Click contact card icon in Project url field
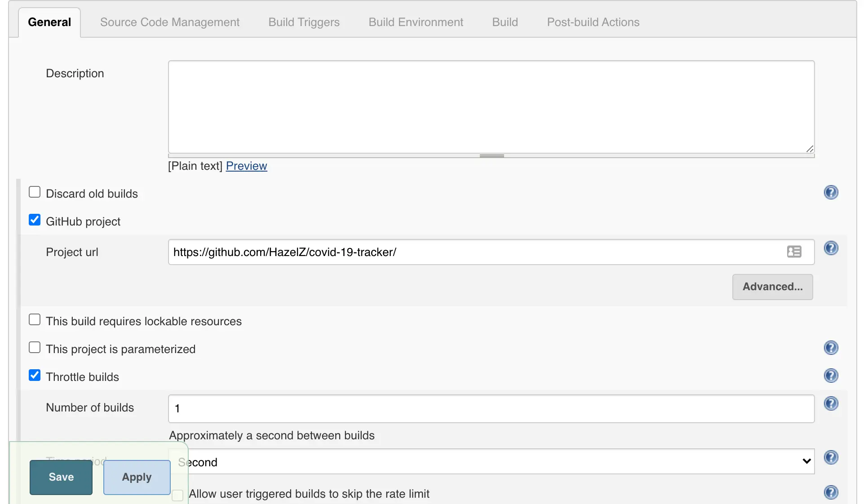The width and height of the screenshot is (868, 504). pos(794,252)
